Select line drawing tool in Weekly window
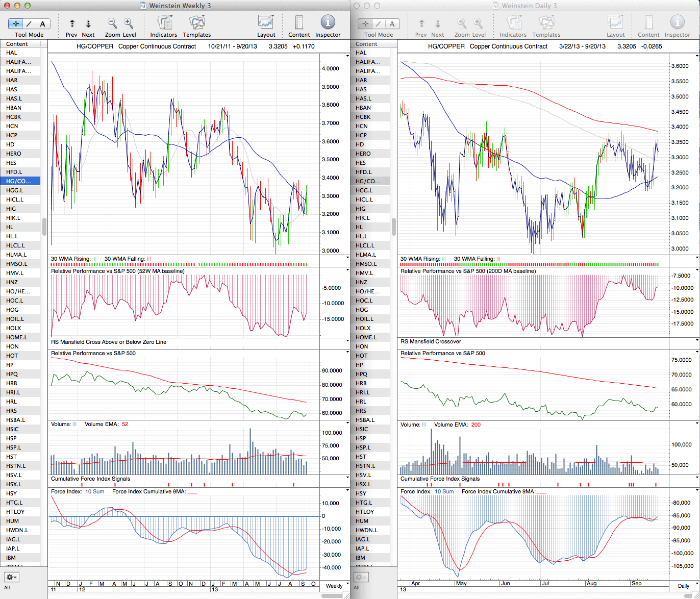Viewport: 700px width, 599px height. (x=30, y=23)
